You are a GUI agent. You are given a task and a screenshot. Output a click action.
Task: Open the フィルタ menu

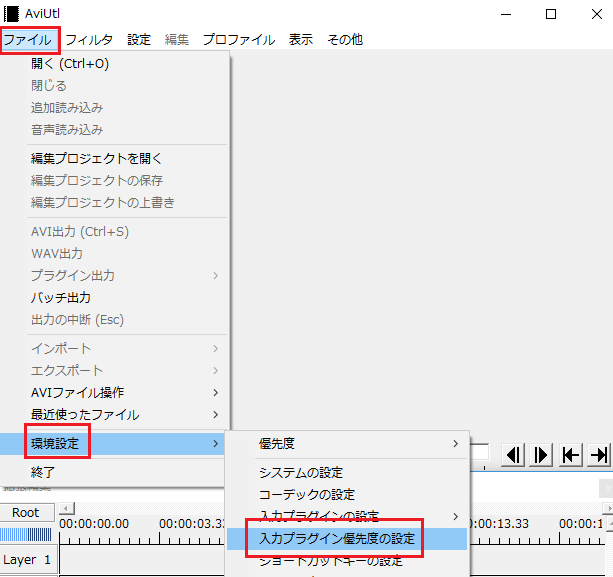[89, 39]
